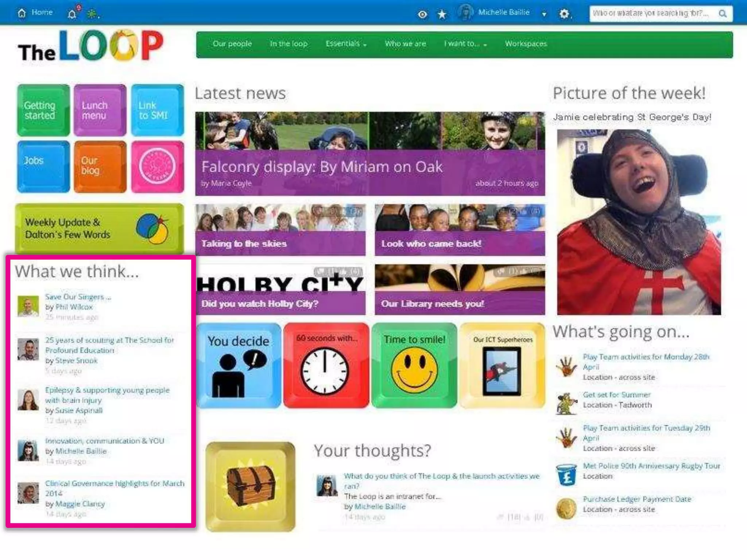Open the Our blog tile

pyautogui.click(x=100, y=167)
